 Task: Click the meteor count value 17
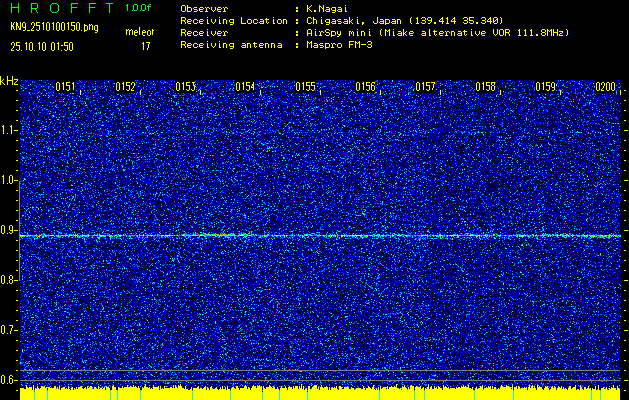(x=145, y=46)
